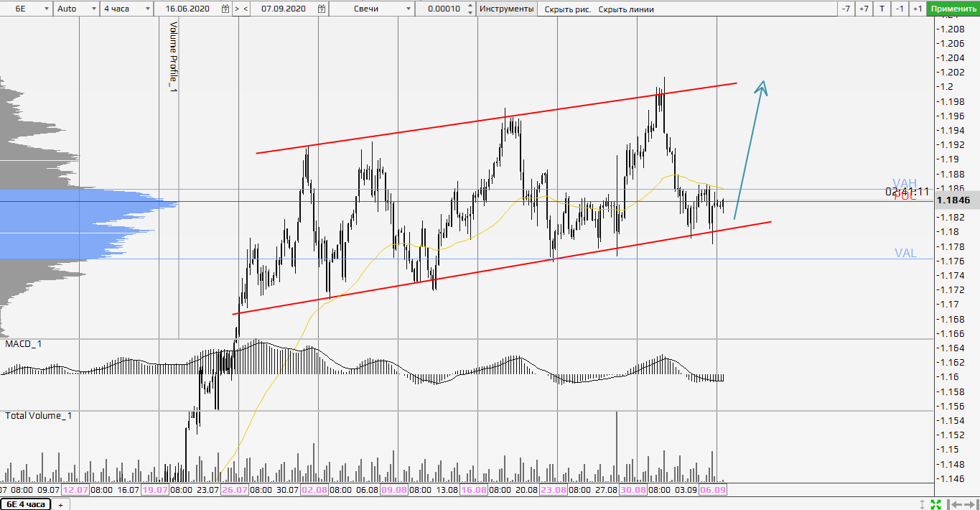
Task: Open calendar picker for end date 07.09.2020
Action: pos(320,9)
